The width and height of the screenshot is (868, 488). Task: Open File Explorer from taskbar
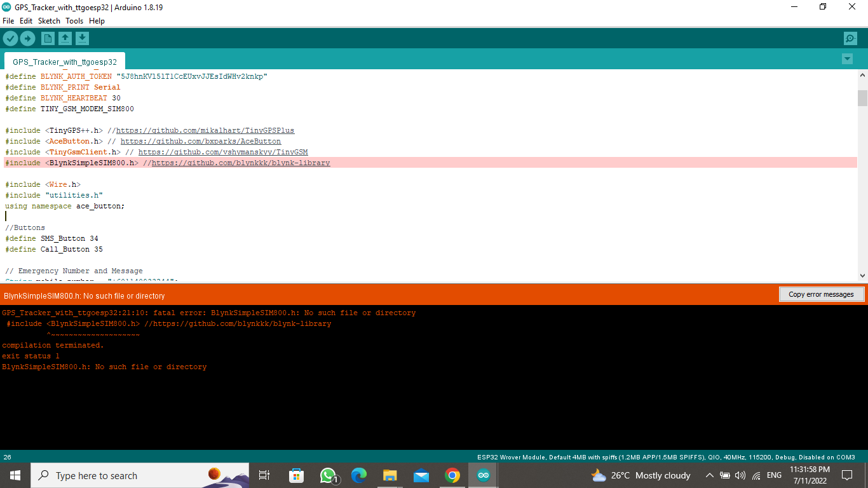(x=390, y=475)
